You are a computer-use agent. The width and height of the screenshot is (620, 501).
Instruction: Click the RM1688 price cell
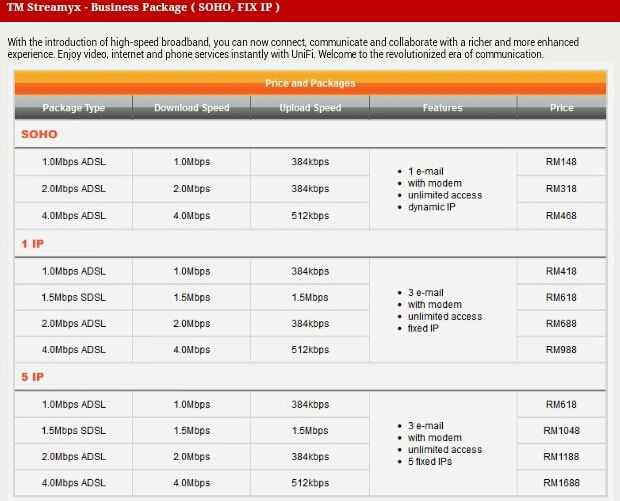point(561,483)
